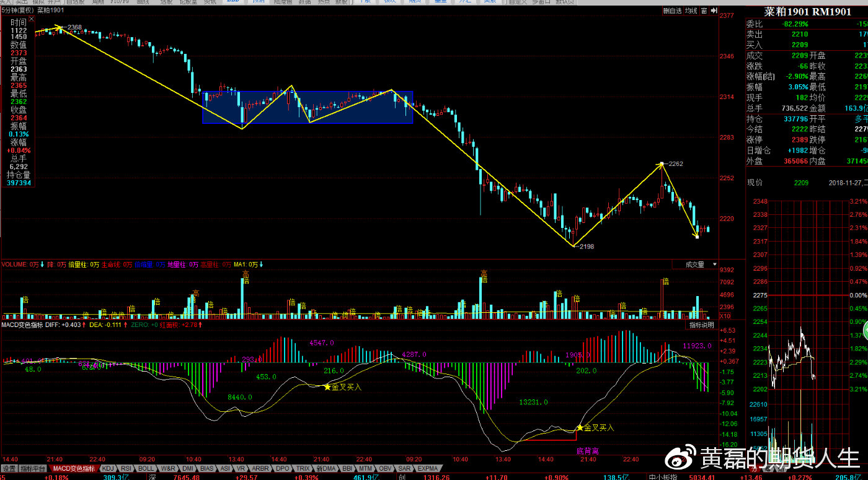Click the second 金叉买入 star marker
The image size is (868, 480).
pyautogui.click(x=580, y=427)
